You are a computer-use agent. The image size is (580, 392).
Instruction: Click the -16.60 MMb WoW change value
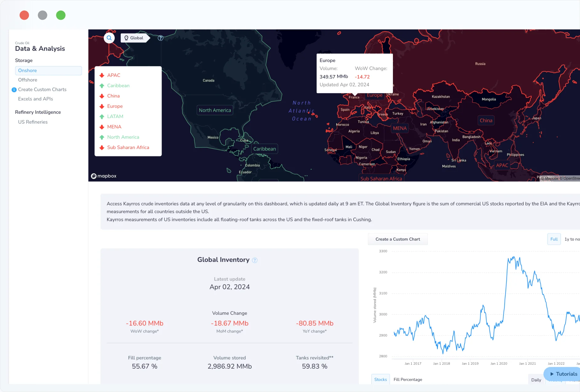(x=145, y=323)
